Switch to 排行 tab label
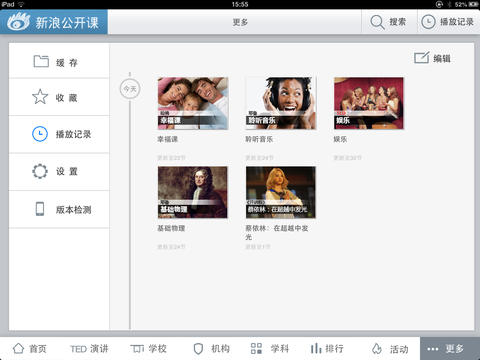This screenshot has height=360, width=480. [334, 349]
